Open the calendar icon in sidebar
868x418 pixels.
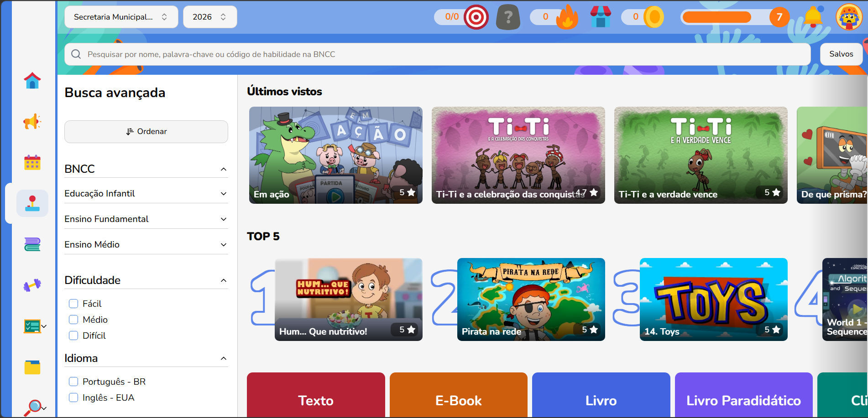[x=32, y=162]
